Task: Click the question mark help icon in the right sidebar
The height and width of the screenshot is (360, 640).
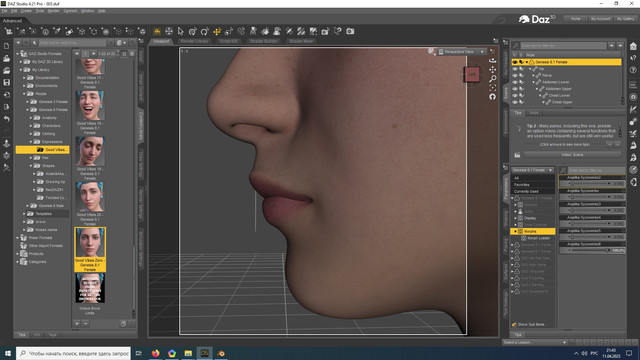Action: click(633, 70)
